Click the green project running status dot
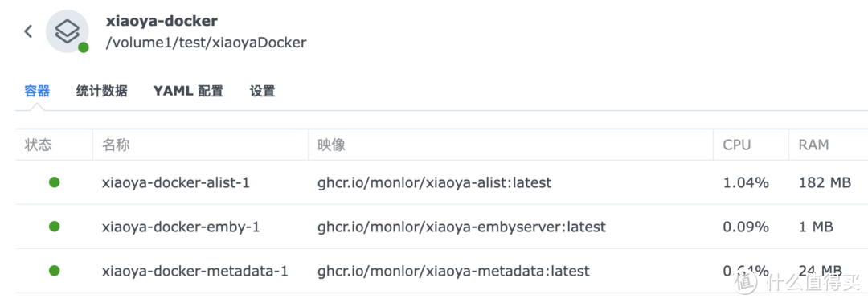Screen dimensions: 868x303 click(x=83, y=47)
